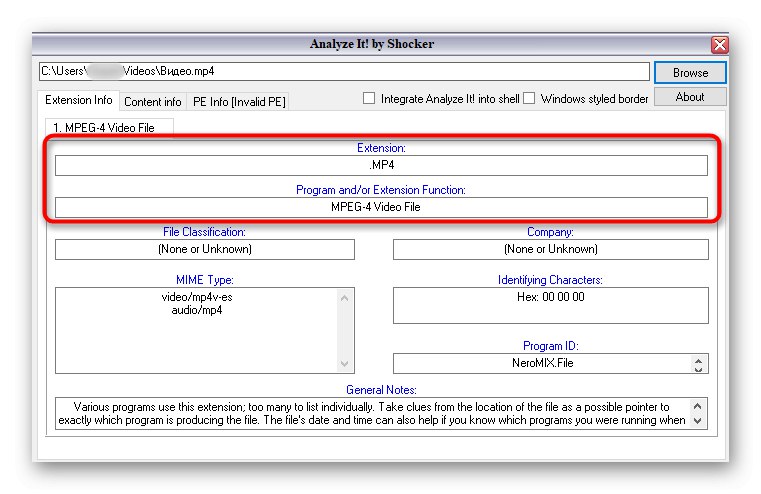Click MIME Type list scroll up arrow
761x494 pixels.
(x=345, y=298)
